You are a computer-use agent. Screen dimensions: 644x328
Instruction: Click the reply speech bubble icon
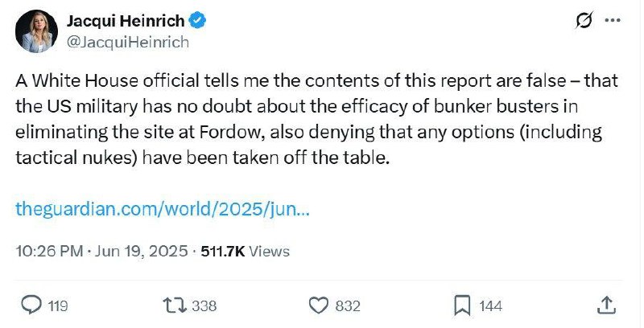click(31, 305)
